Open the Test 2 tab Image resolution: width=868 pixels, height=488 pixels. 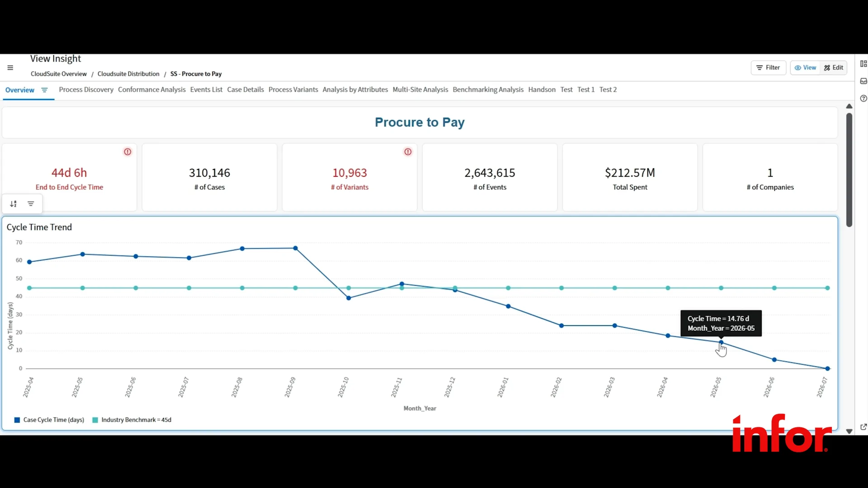point(608,89)
